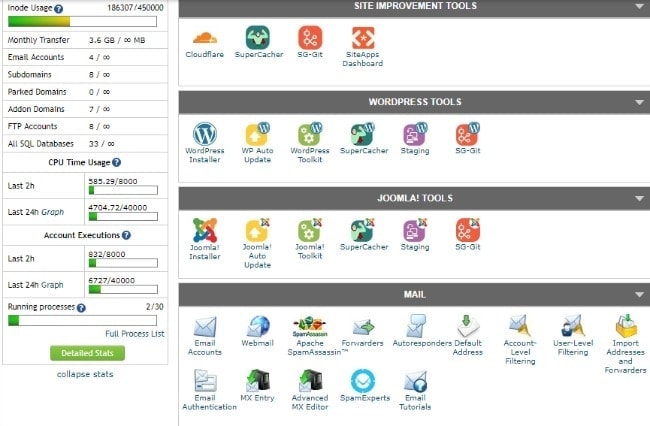Open SuperCacher in WordPress Tools

[364, 139]
